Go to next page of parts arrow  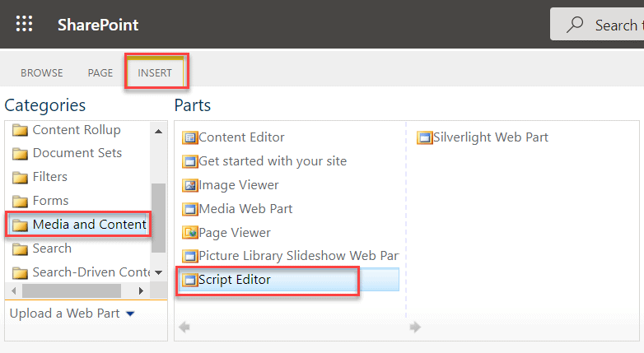click(x=415, y=327)
